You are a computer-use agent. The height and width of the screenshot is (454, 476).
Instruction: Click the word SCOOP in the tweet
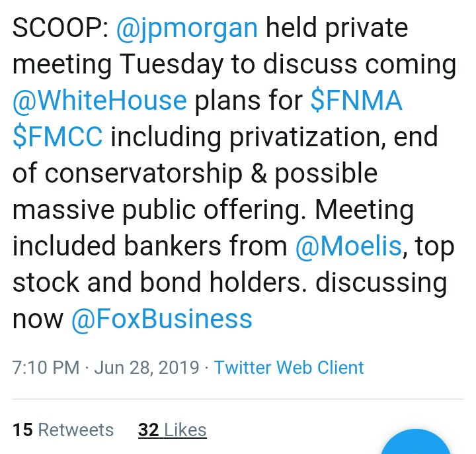point(58,28)
